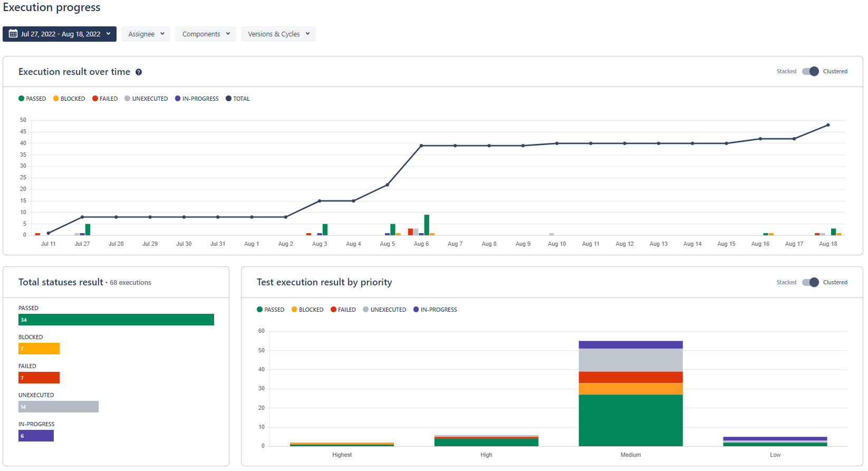This screenshot has width=868, height=471.
Task: Expand the Versions & Cycles filter
Action: point(278,34)
